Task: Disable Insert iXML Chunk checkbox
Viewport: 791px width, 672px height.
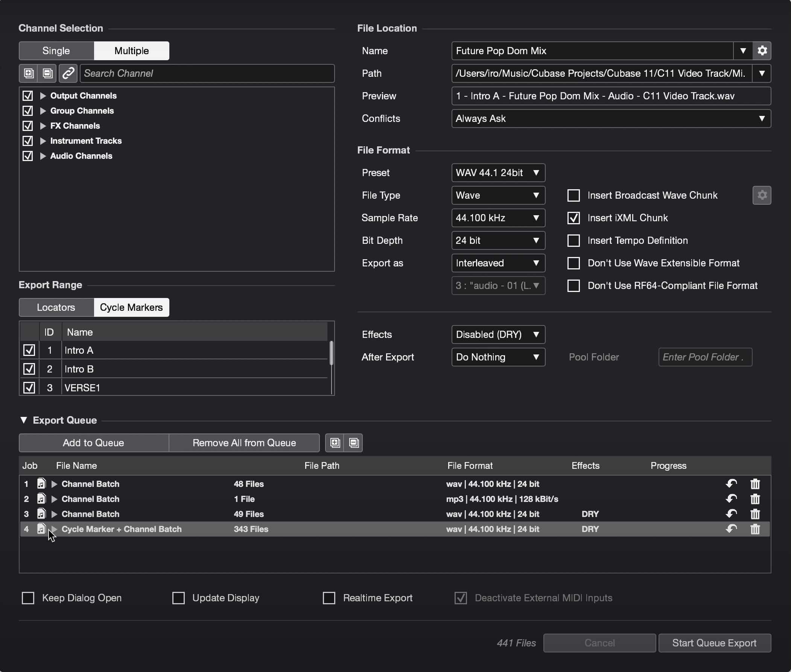Action: pyautogui.click(x=573, y=218)
